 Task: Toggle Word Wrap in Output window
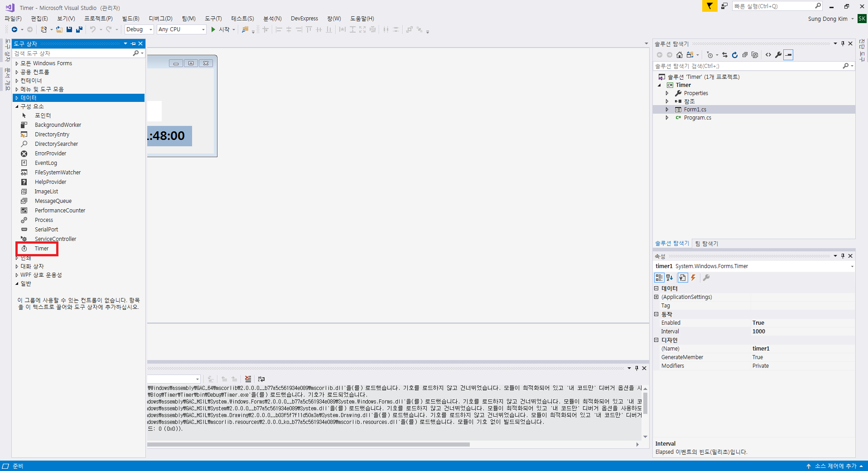coord(261,379)
